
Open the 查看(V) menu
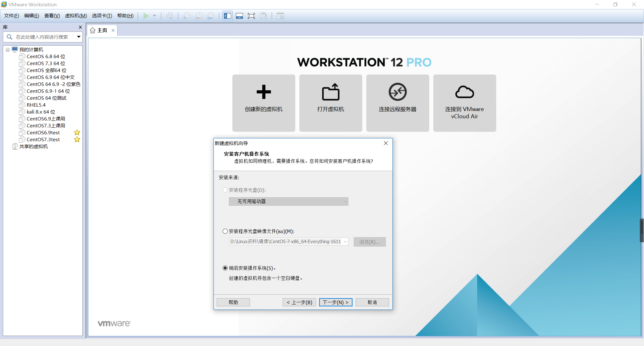pos(52,16)
